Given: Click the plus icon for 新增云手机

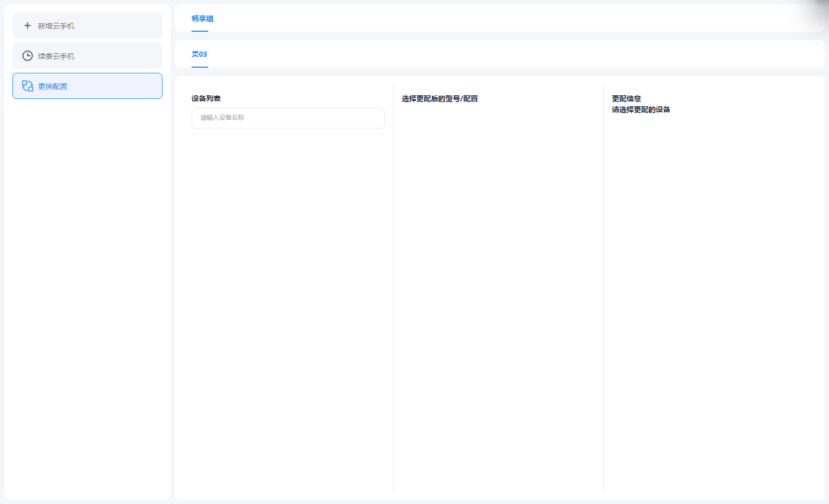Looking at the screenshot, I should pos(27,26).
